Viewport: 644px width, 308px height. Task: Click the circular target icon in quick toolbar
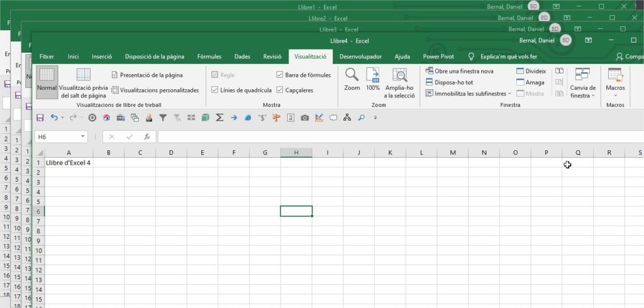(x=92, y=118)
